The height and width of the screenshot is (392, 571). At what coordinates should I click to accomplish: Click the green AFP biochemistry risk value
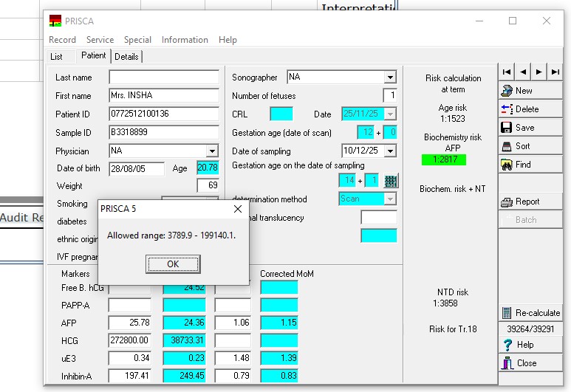(445, 159)
